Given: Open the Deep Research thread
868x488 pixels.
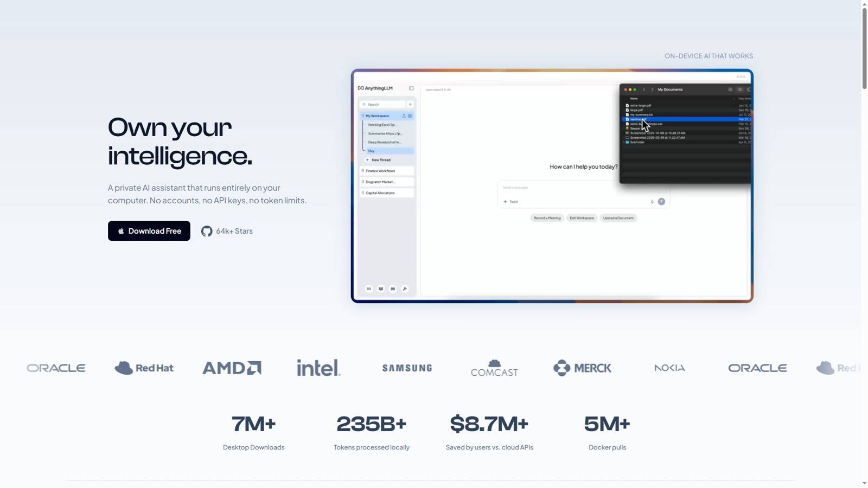Looking at the screenshot, I should pyautogui.click(x=385, y=143).
